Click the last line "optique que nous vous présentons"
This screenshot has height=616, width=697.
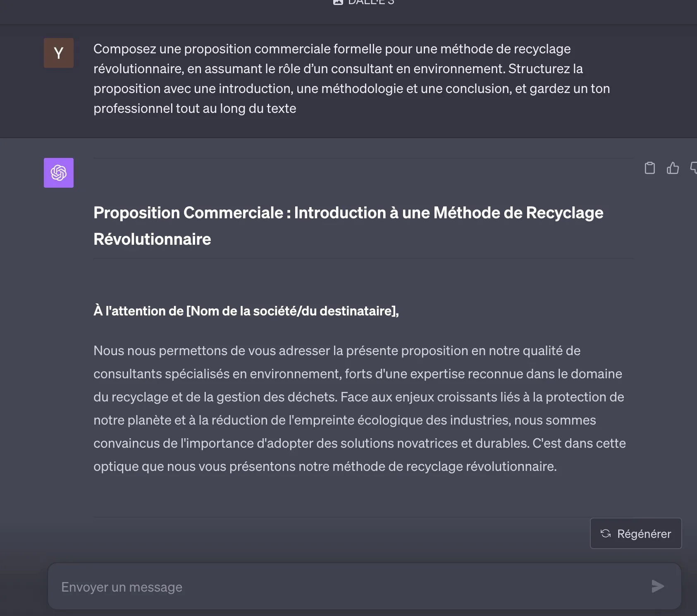[325, 467]
